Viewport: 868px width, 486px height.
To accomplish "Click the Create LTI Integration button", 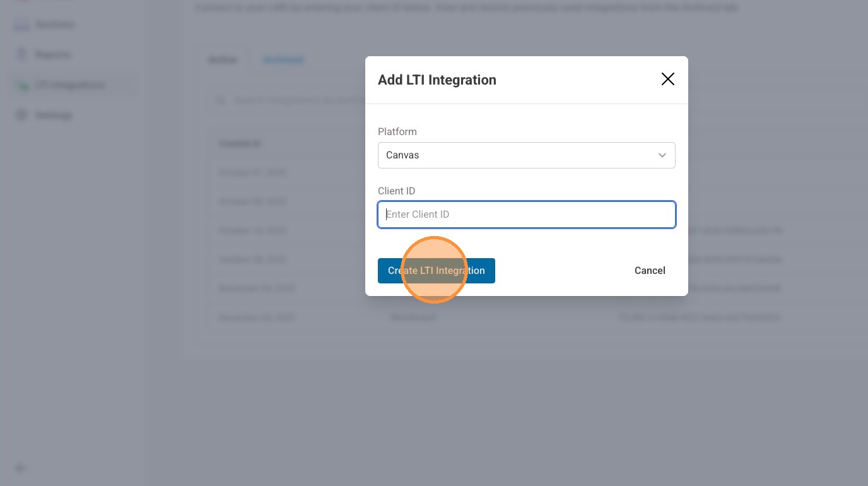I will [436, 271].
